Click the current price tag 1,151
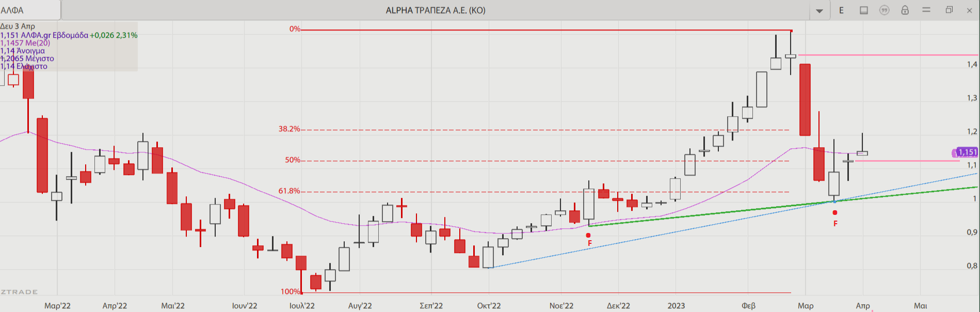Viewport: 980px width, 312px height. tap(966, 152)
